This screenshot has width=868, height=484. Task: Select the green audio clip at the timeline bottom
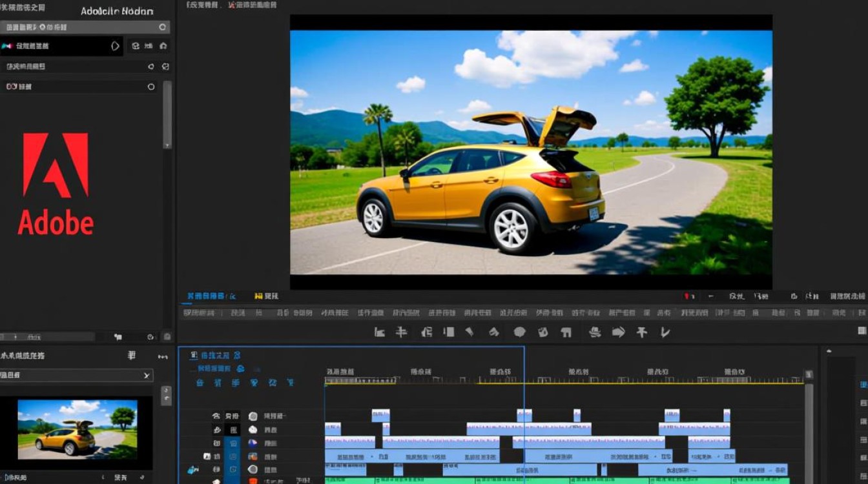click(x=557, y=481)
